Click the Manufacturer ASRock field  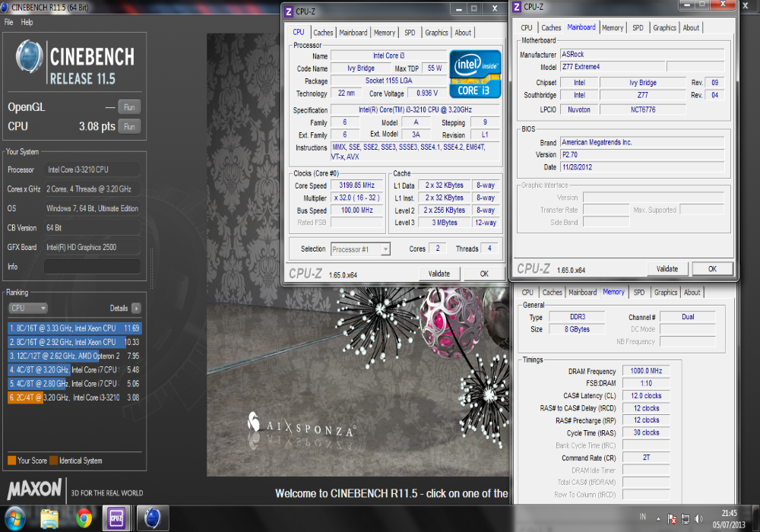(642, 54)
